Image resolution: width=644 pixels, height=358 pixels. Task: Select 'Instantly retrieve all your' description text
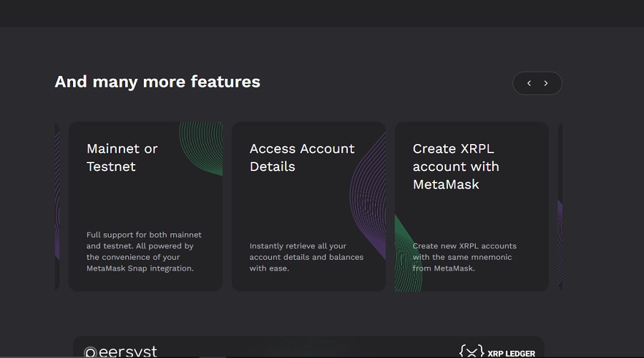pyautogui.click(x=306, y=257)
